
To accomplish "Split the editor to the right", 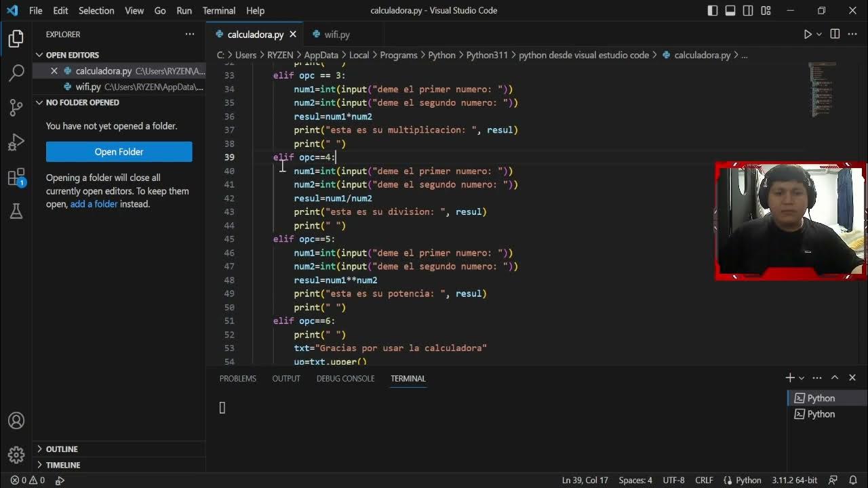I will (835, 34).
